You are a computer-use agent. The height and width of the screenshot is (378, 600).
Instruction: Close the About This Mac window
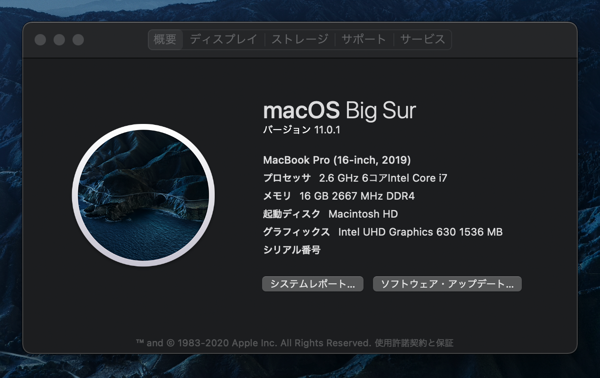tap(40, 40)
